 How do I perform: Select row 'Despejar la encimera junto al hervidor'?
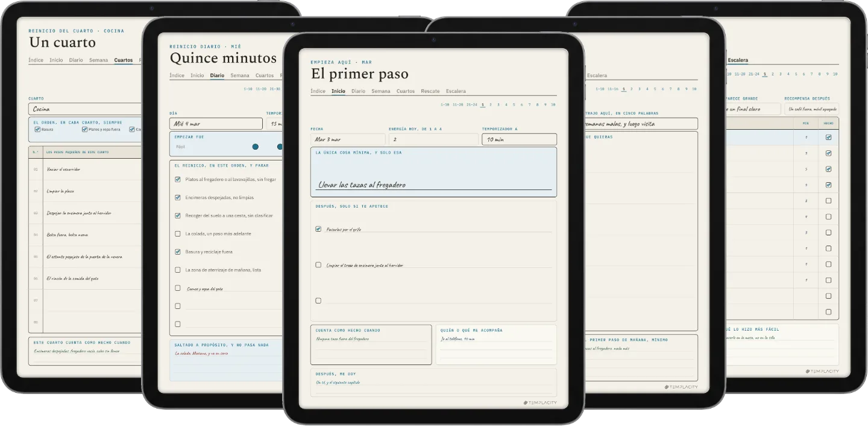point(85,213)
